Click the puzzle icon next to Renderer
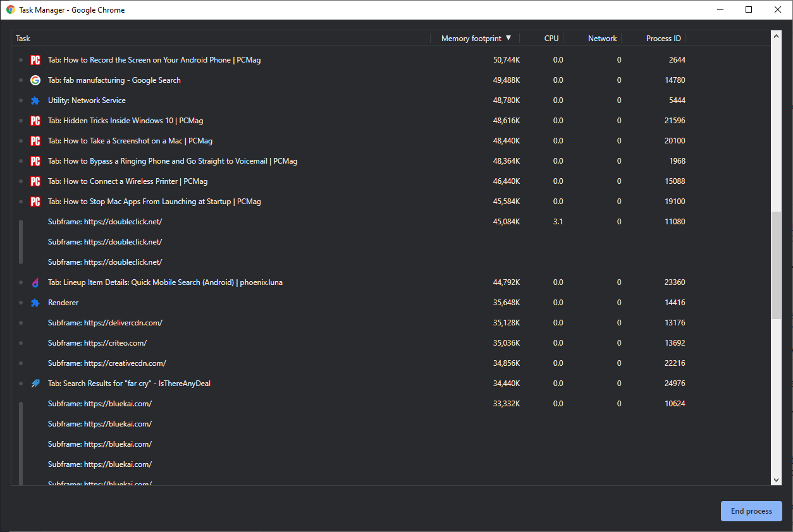This screenshot has height=532, width=793. point(35,303)
